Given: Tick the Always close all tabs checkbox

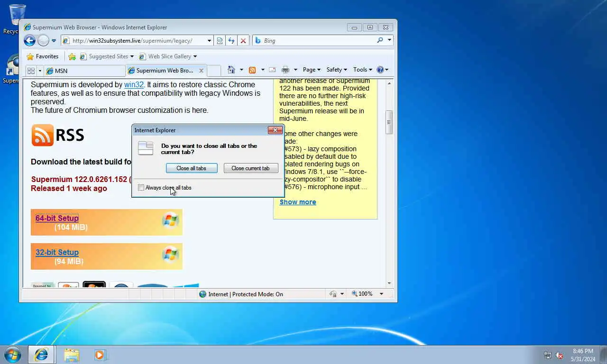Looking at the screenshot, I should [x=141, y=188].
